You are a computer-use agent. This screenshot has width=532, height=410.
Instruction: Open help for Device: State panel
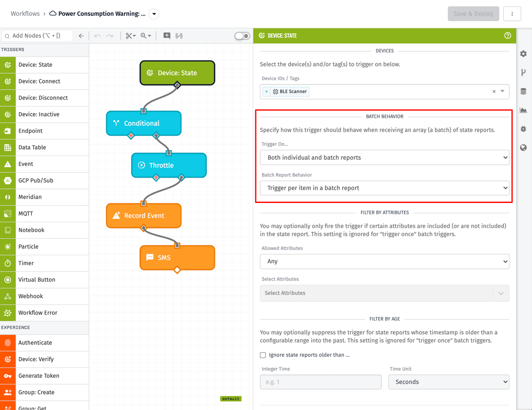click(508, 35)
